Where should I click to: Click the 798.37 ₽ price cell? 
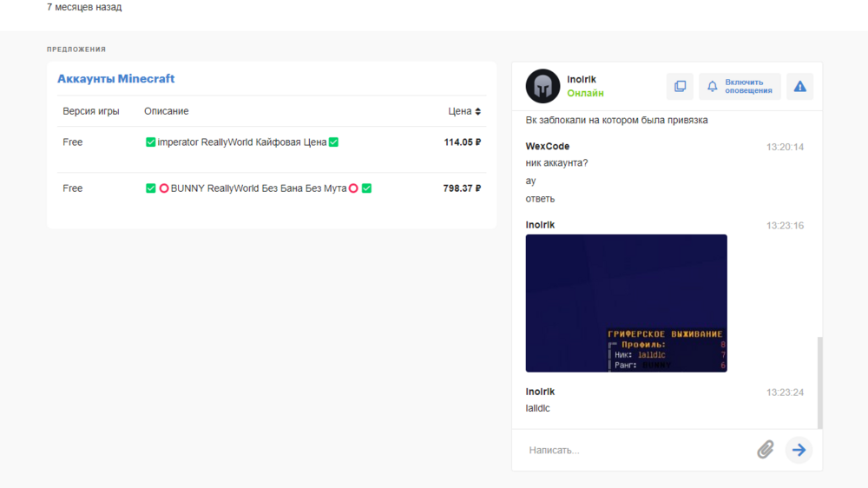[x=462, y=188]
